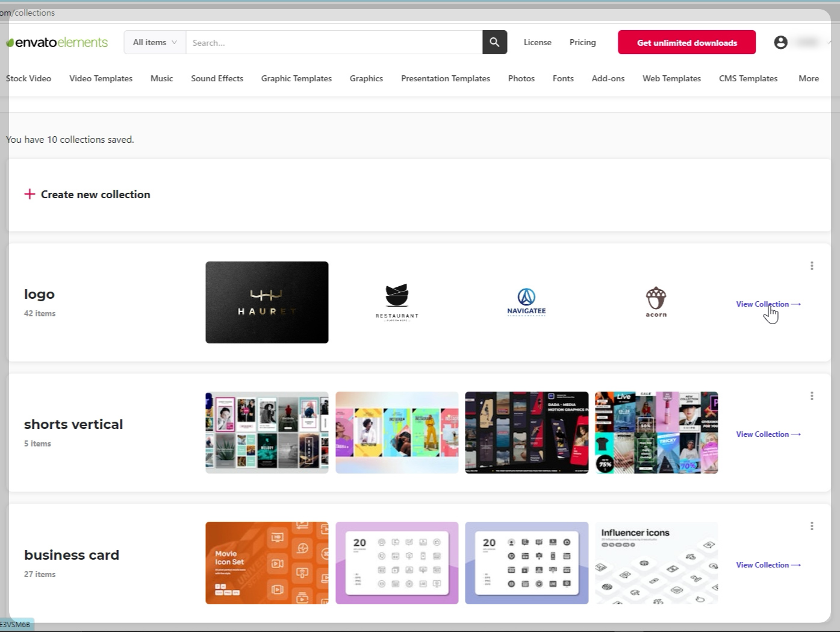The width and height of the screenshot is (840, 632).
Task: Expand the All items dropdown
Action: tap(155, 42)
